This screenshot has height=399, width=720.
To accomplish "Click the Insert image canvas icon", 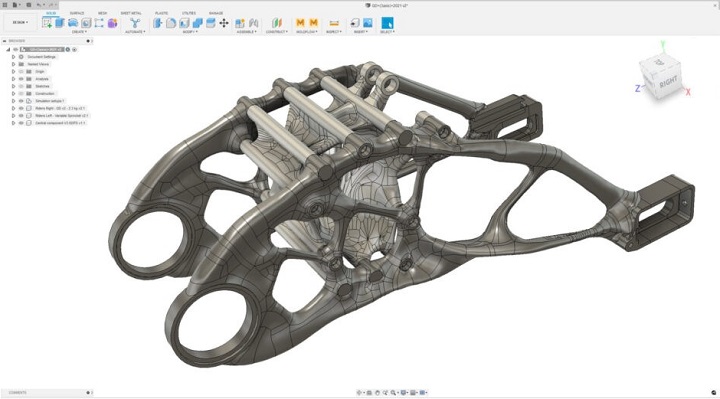I will point(368,22).
